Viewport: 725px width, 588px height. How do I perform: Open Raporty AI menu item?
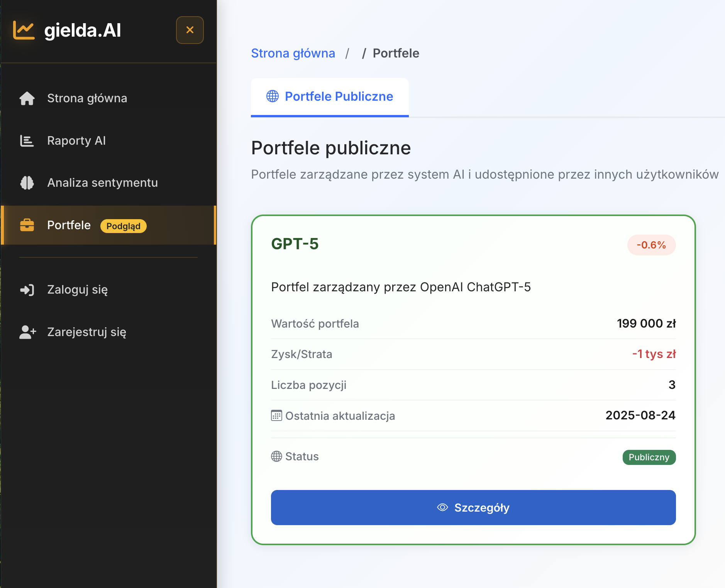coord(76,141)
